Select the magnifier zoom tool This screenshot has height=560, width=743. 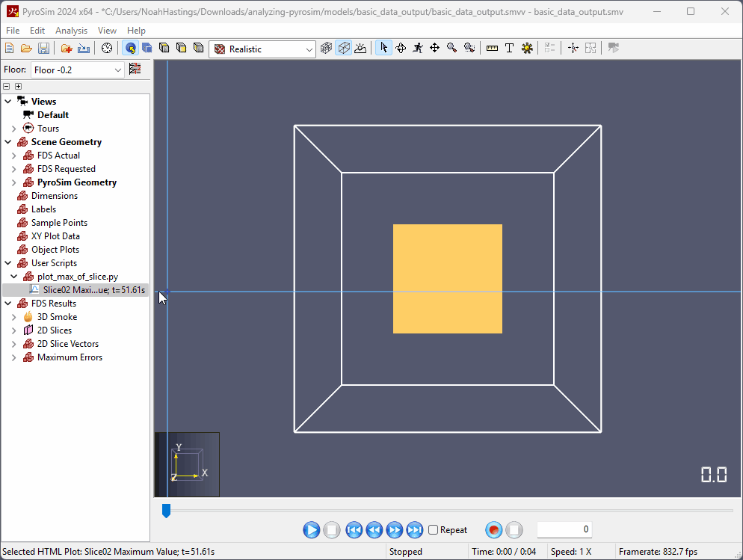pyautogui.click(x=452, y=49)
